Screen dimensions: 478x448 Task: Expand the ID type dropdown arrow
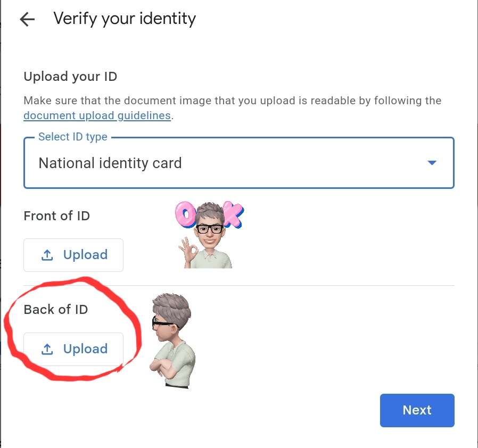(432, 163)
